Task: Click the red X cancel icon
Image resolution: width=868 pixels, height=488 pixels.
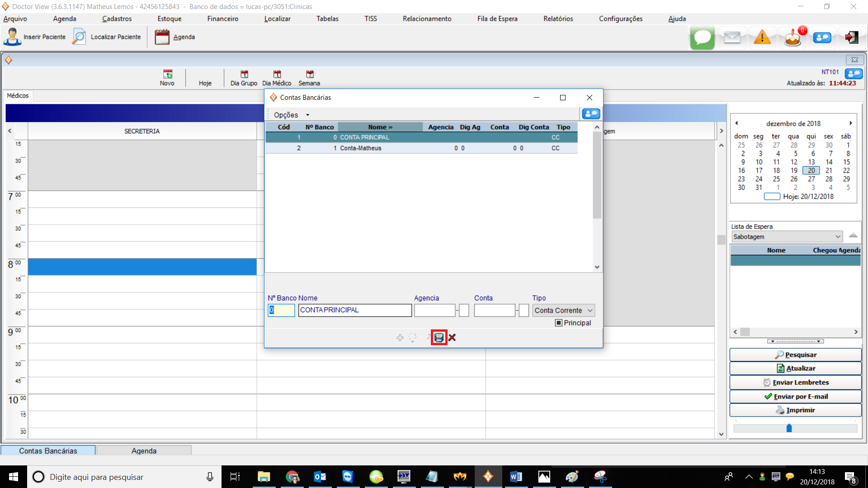Action: tap(452, 338)
